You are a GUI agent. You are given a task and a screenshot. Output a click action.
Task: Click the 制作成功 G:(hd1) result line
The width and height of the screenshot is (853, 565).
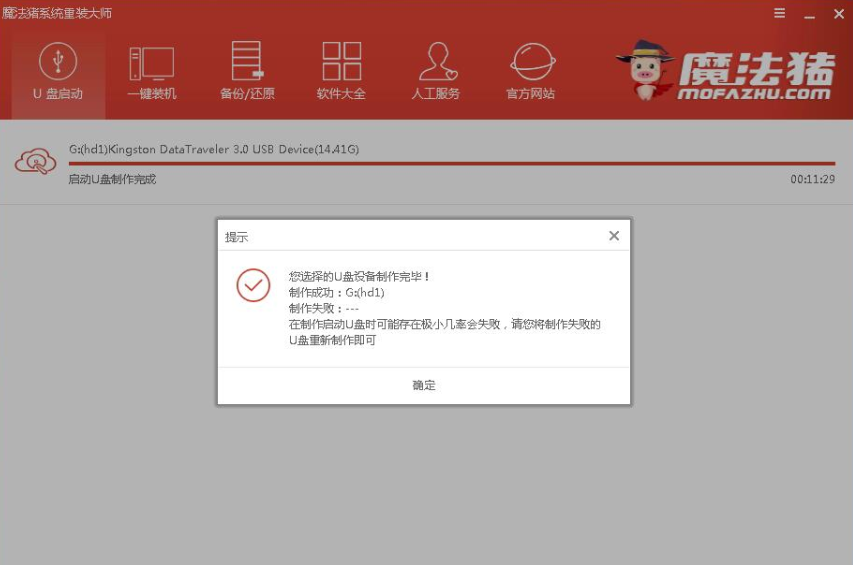click(337, 292)
